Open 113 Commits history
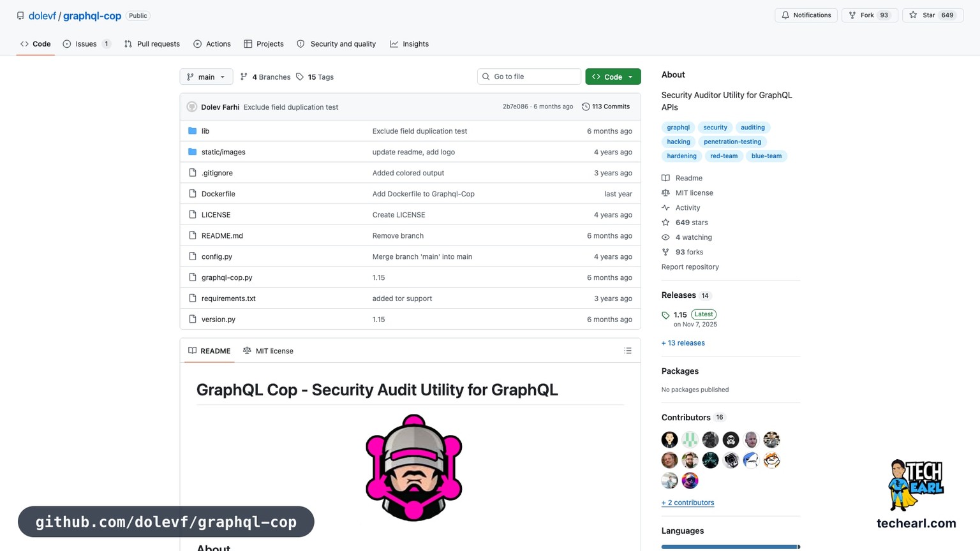The image size is (980, 551). point(605,107)
